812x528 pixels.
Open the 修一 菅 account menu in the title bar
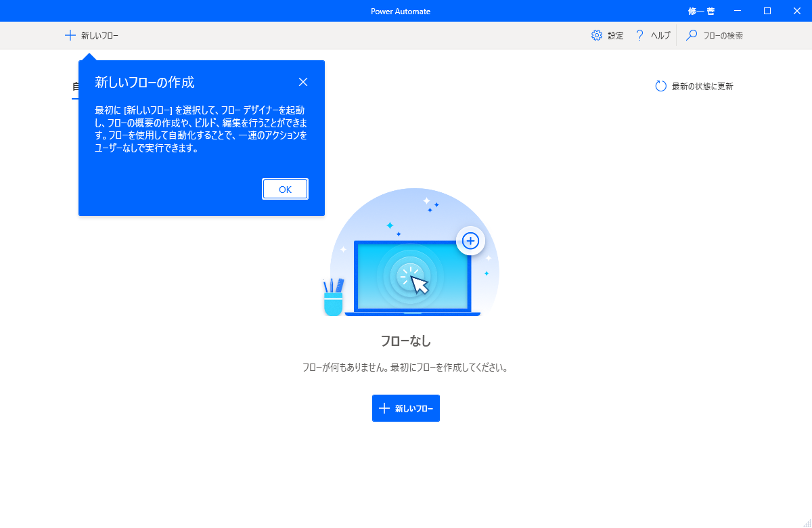(x=701, y=11)
